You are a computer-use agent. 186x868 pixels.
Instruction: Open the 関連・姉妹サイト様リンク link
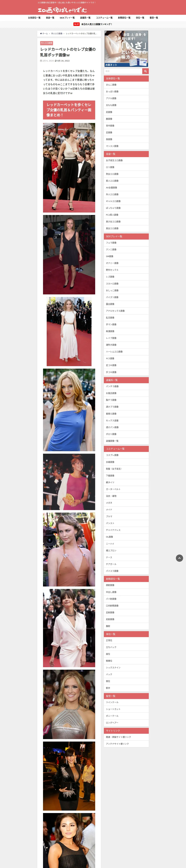(126, 737)
